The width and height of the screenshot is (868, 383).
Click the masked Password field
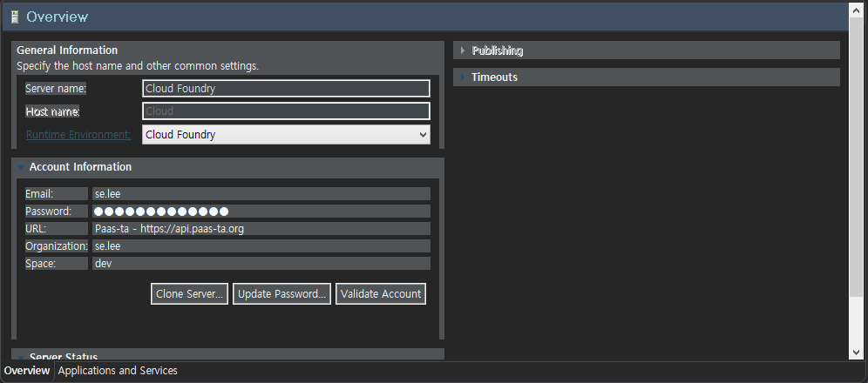261,212
